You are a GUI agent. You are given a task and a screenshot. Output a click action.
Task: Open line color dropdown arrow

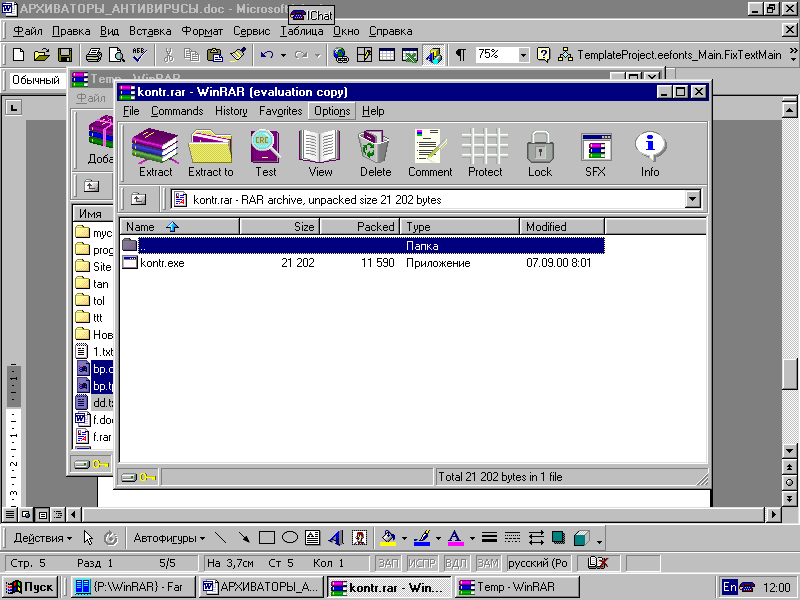[x=438, y=538]
